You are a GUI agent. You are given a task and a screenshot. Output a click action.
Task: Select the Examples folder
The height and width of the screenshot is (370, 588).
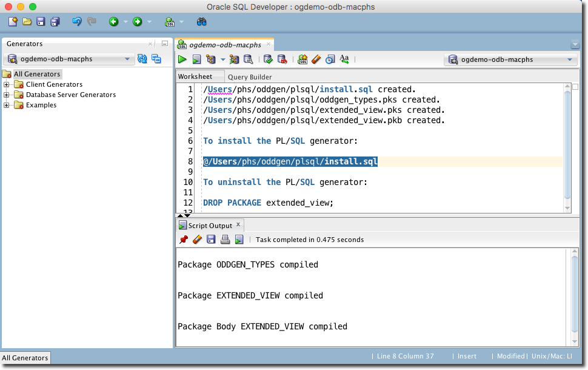coord(41,105)
